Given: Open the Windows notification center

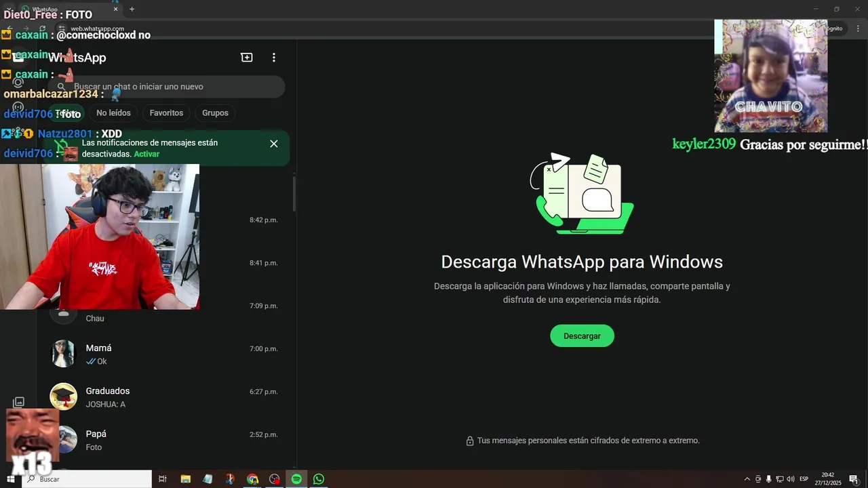Looking at the screenshot, I should (854, 479).
